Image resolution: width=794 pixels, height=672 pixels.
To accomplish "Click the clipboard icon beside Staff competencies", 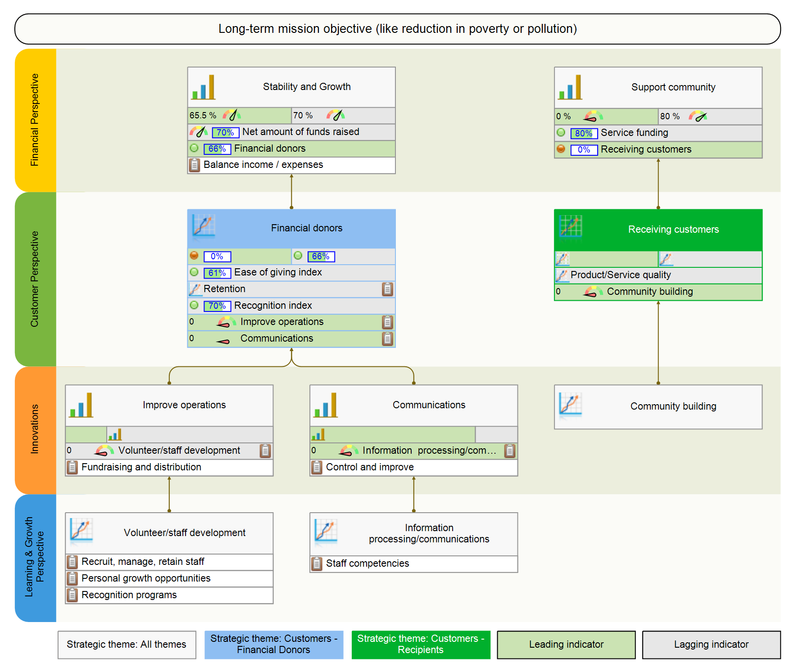I will pos(317,564).
